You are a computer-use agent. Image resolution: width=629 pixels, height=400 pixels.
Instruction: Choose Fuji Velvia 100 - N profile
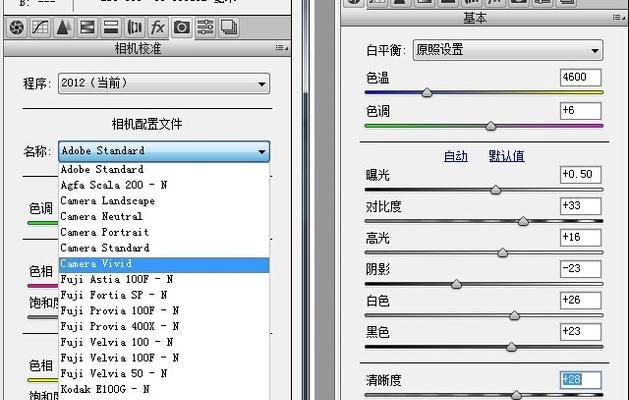(x=164, y=342)
